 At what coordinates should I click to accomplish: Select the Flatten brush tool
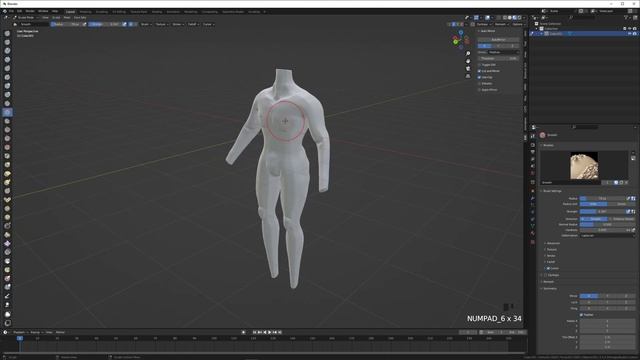[7, 121]
